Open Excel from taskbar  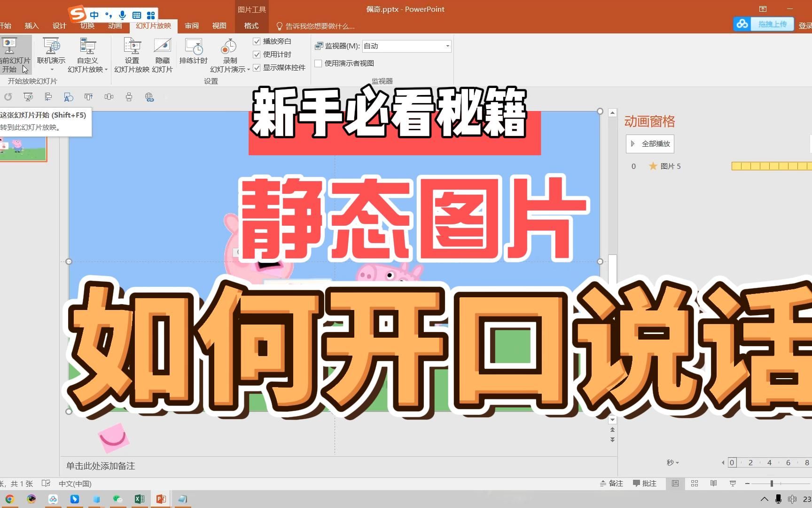139,499
